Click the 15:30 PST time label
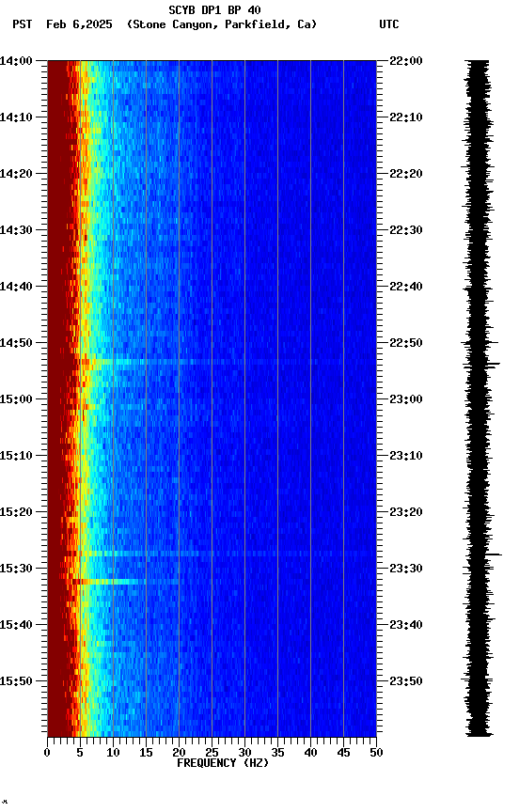The height and width of the screenshot is (812, 519). click(x=16, y=569)
